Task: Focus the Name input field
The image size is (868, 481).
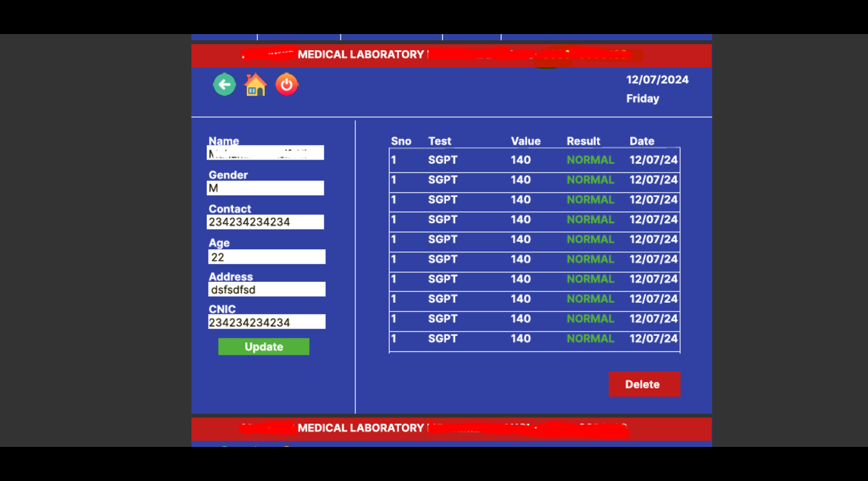Action: 266,153
